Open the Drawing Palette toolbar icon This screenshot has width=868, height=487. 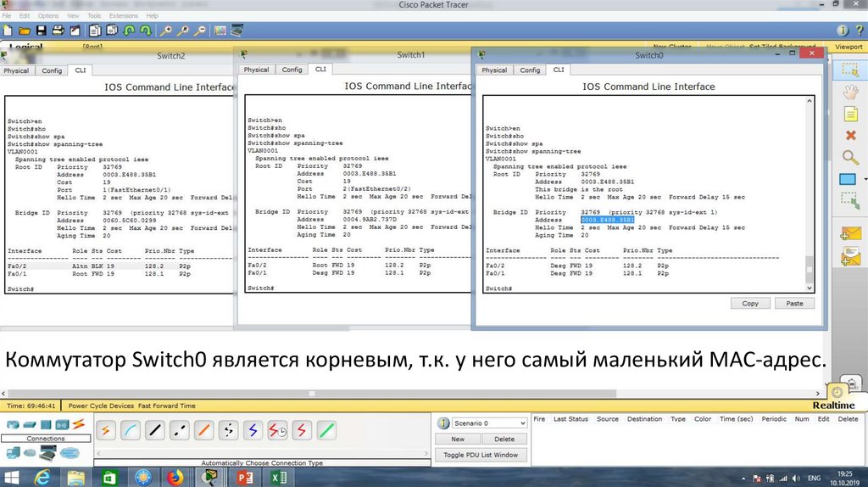pos(220,31)
